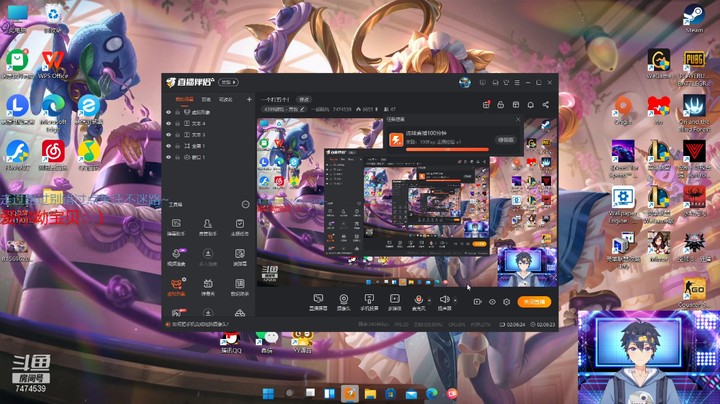This screenshot has height=404, width=720.
Task: Click virtual avatar thumbnail at desktop bottom-right
Action: point(648,357)
